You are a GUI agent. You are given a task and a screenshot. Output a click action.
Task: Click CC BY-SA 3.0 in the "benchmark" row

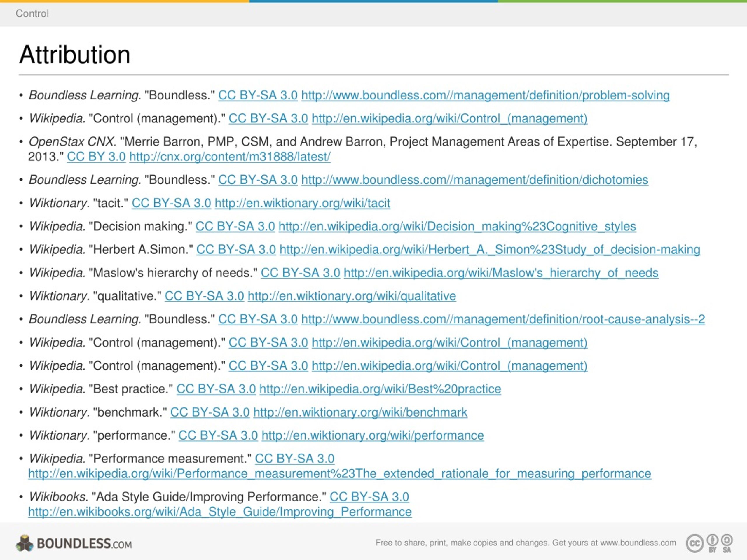click(210, 412)
